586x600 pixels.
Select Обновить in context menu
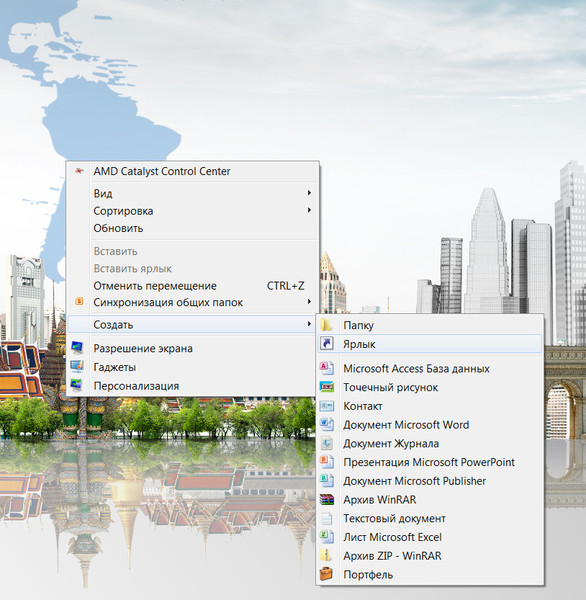point(193,228)
